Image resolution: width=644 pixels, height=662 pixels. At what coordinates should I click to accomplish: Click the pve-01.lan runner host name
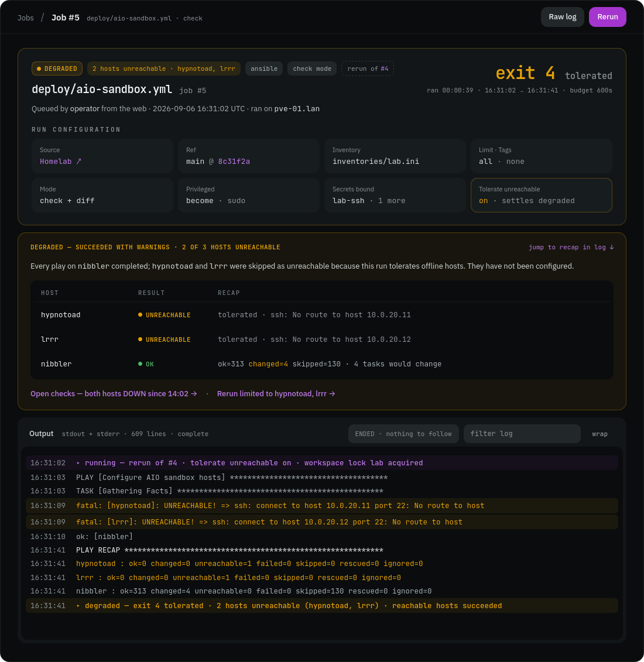coord(297,108)
